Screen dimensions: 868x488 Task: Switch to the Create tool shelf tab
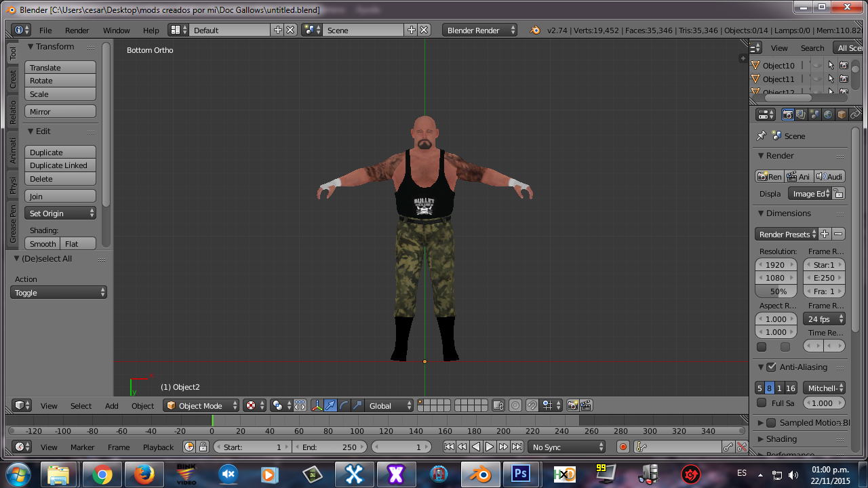[x=12, y=79]
